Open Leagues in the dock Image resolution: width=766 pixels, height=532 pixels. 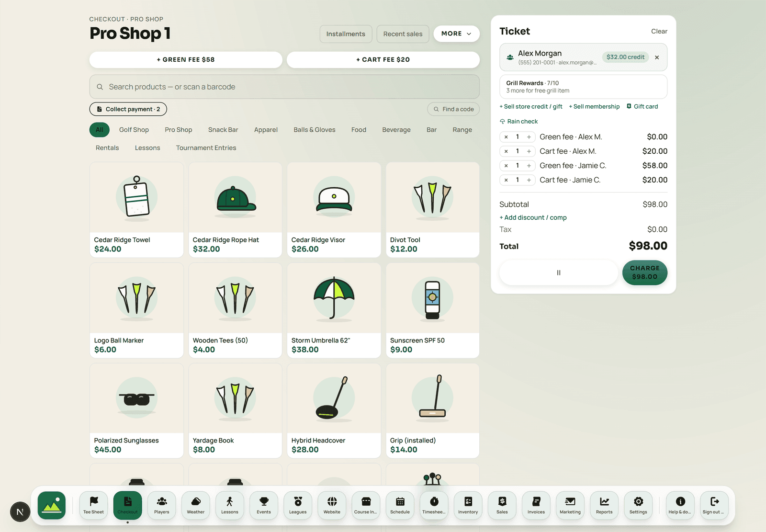tap(298, 505)
